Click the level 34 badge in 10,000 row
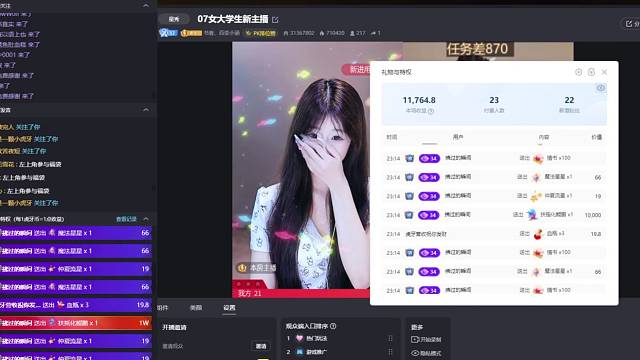The width and height of the screenshot is (640, 360). (429, 215)
